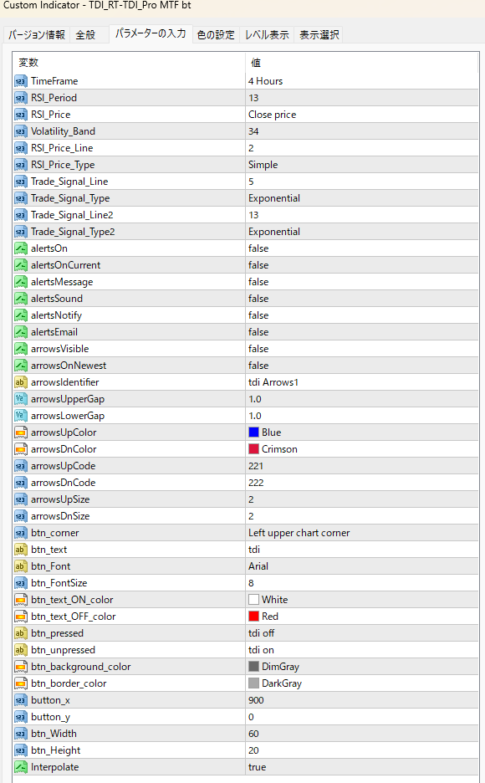This screenshot has width=485, height=783.
Task: Switch to the バージョン情報 tab
Action: (36, 34)
